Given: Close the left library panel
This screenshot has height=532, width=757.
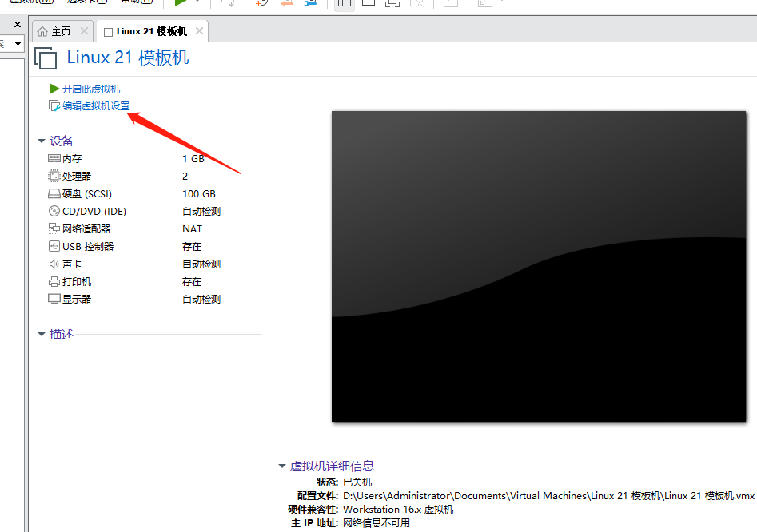Looking at the screenshot, I should [x=18, y=24].
